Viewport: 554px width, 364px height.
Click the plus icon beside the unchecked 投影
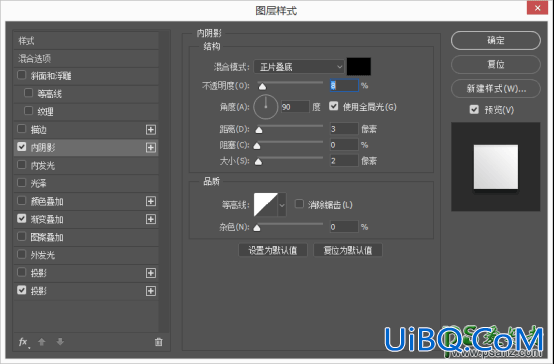tap(151, 273)
